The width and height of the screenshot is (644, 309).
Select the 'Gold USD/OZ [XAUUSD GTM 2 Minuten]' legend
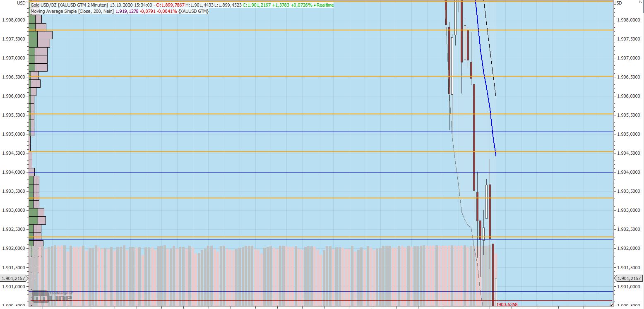pos(69,5)
